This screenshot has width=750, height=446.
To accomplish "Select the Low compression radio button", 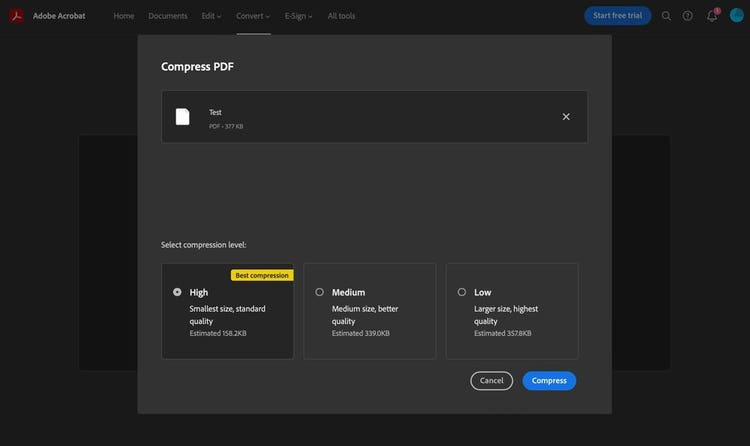I will (x=461, y=292).
